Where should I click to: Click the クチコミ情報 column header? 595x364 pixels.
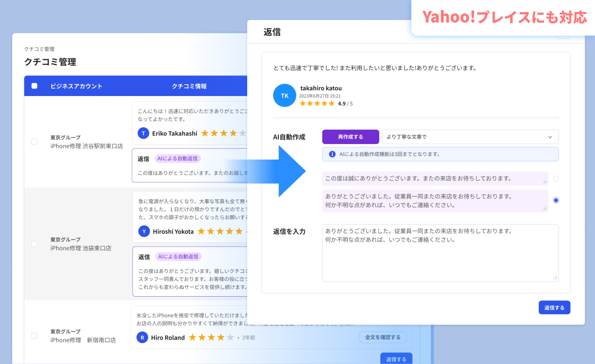[x=189, y=86]
